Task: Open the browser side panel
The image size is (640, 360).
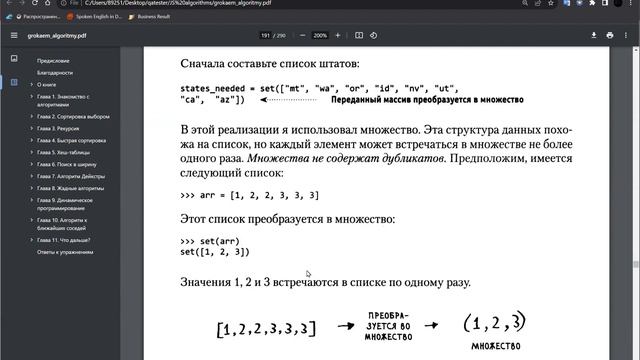Action: [x=605, y=3]
